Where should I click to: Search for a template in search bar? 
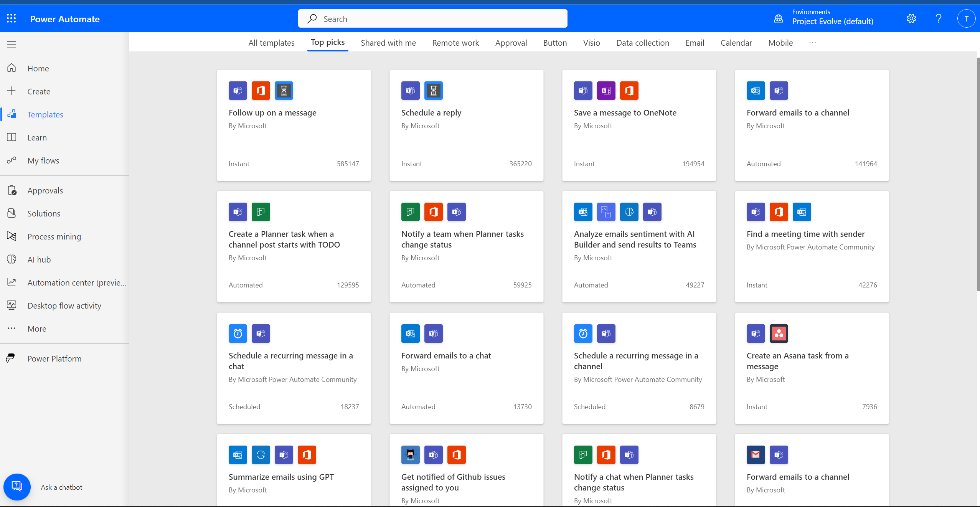tap(432, 18)
